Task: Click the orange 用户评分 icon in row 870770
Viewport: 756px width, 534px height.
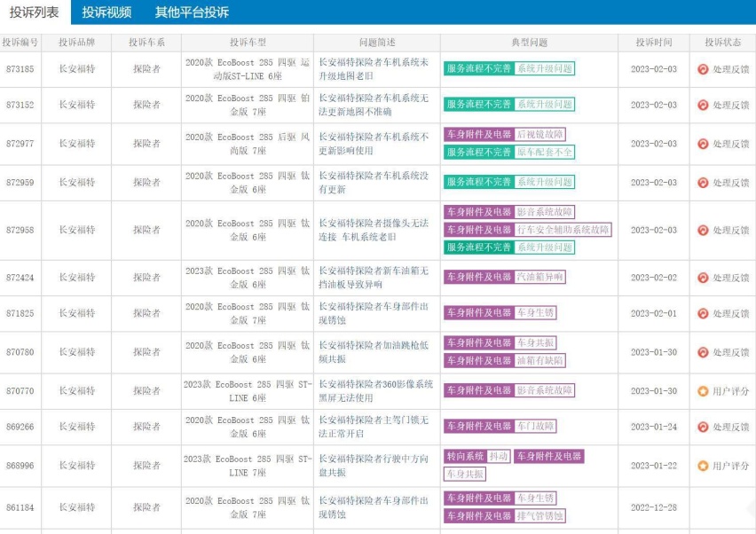Action: click(703, 391)
